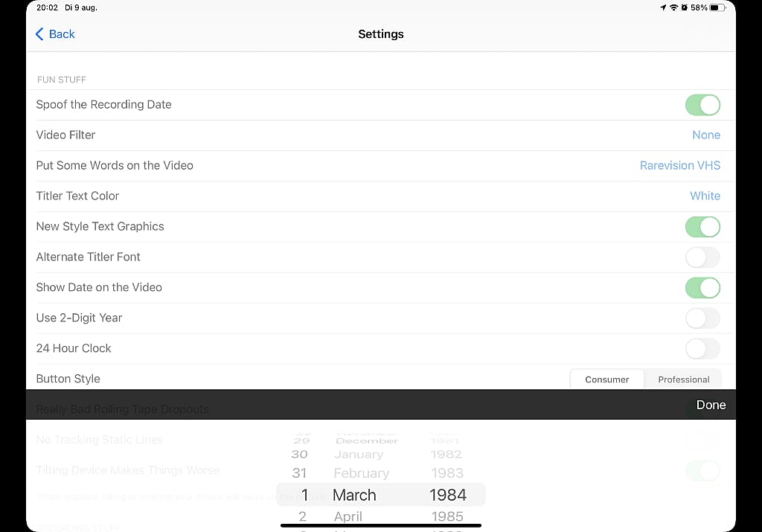The height and width of the screenshot is (532, 762).
Task: Pick February in the month wheel
Action: point(361,473)
